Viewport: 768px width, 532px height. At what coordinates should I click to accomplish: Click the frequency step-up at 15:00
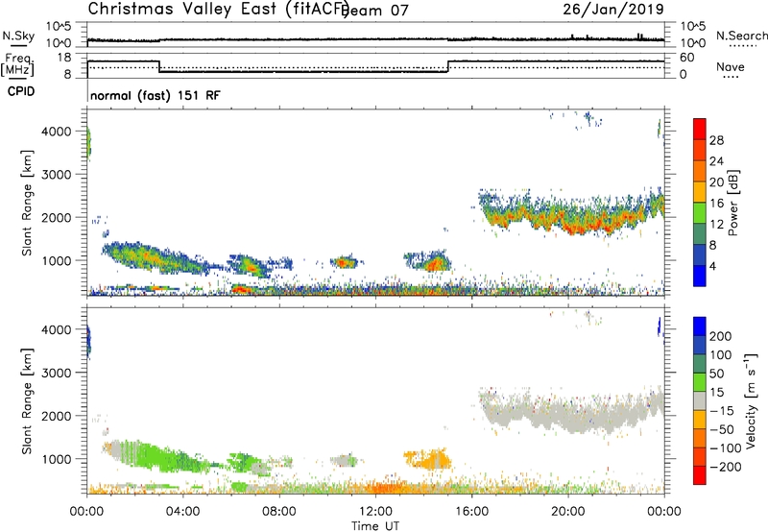point(447,66)
